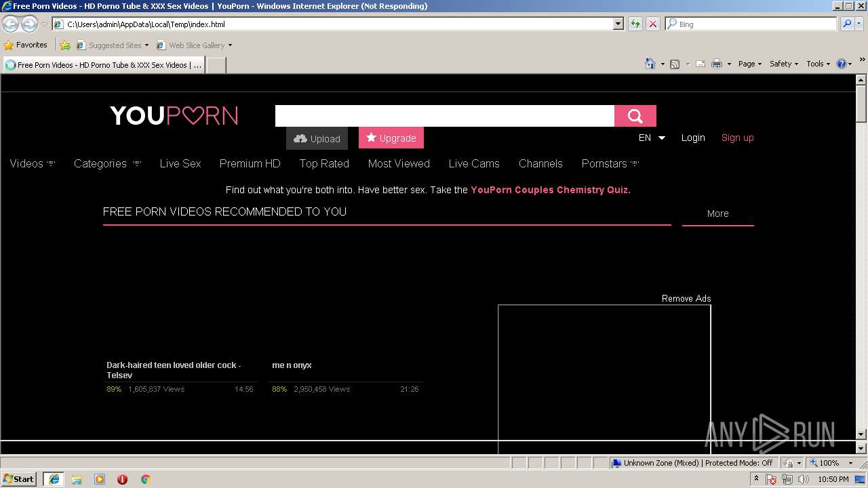This screenshot has width=868, height=488.
Task: Open the Videos navigation menu
Action: point(33,163)
